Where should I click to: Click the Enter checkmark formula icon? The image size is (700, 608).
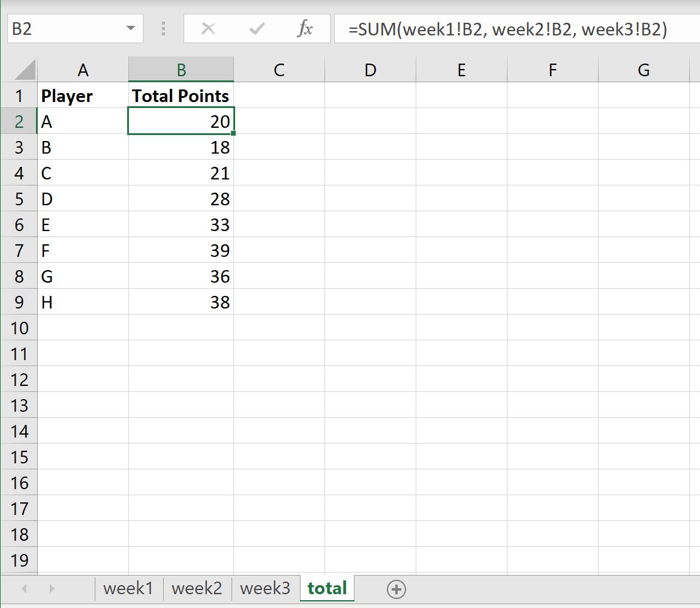pyautogui.click(x=257, y=29)
